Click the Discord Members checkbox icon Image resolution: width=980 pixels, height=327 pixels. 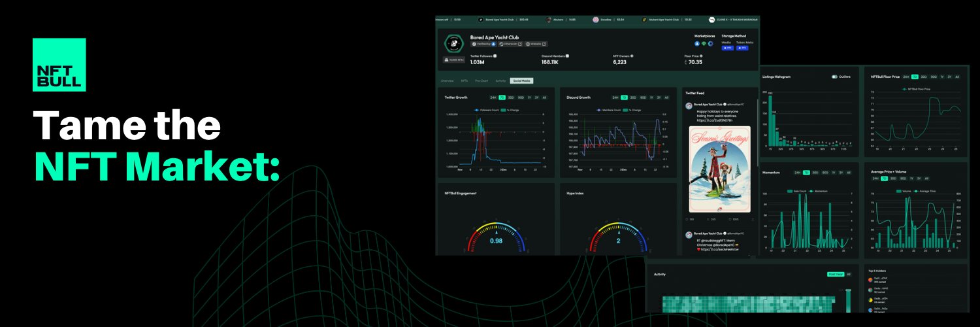pos(567,56)
